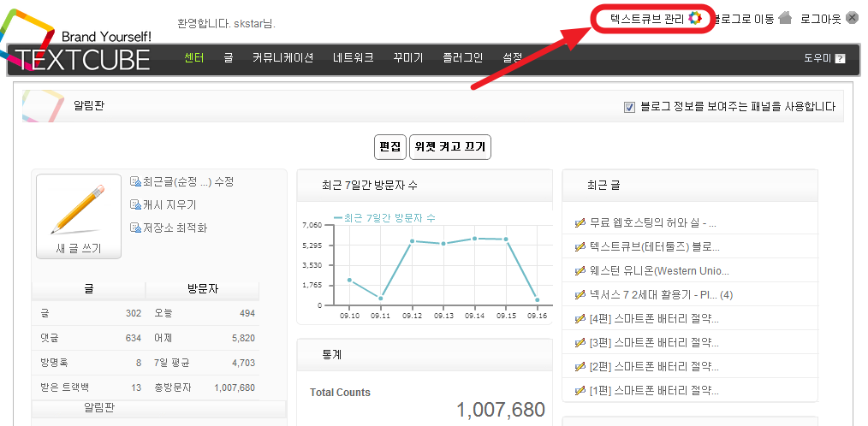Click the 09.11 data point on visitor chart
The width and height of the screenshot is (868, 426).
coord(380,299)
